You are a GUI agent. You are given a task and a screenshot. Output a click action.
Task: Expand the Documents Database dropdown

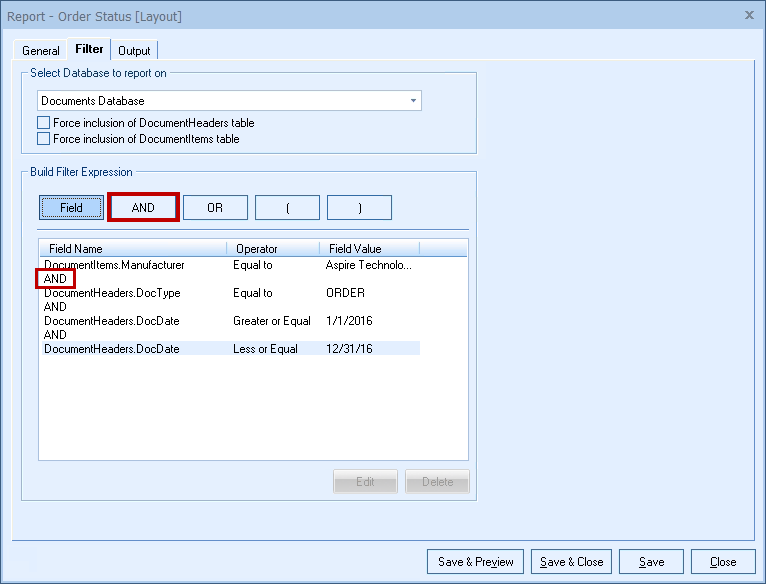click(412, 101)
